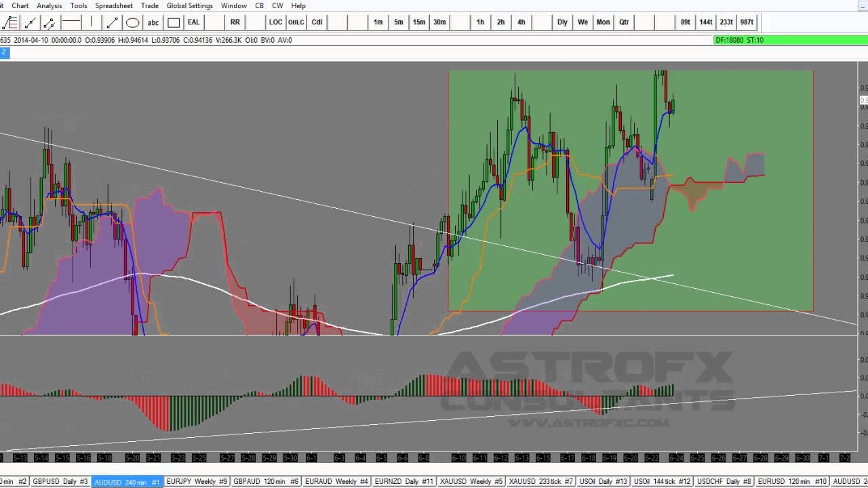Open the Tools menu
868x488 pixels.
tap(79, 5)
